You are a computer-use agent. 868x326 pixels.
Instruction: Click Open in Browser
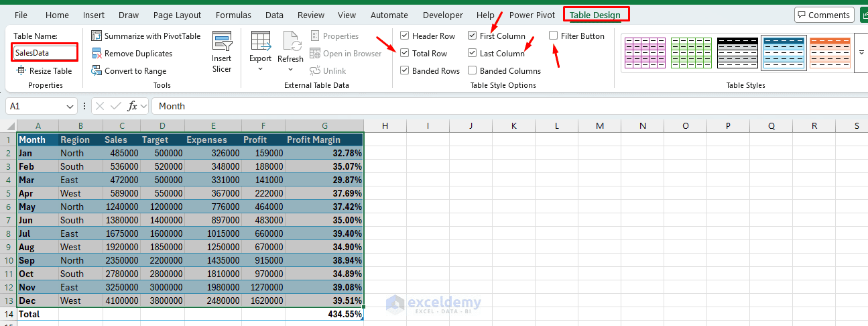point(345,54)
